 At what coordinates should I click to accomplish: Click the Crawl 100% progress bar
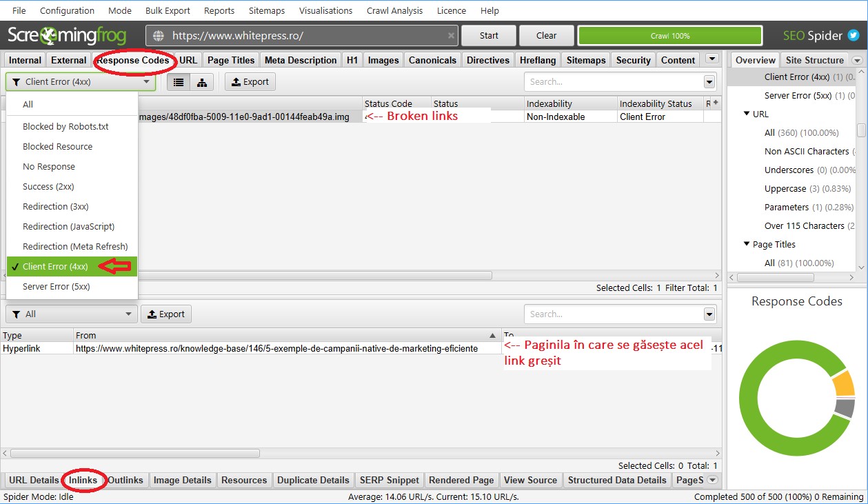[670, 36]
